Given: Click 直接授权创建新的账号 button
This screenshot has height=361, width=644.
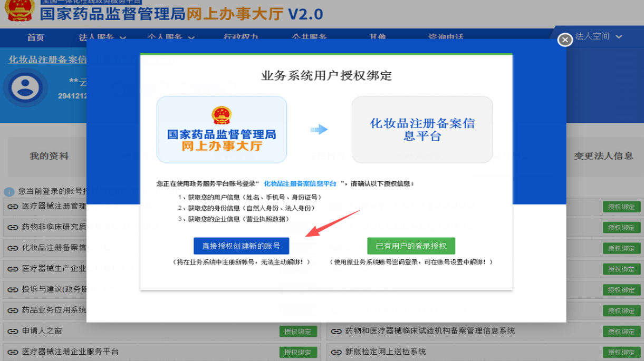Looking at the screenshot, I should coord(241,246).
